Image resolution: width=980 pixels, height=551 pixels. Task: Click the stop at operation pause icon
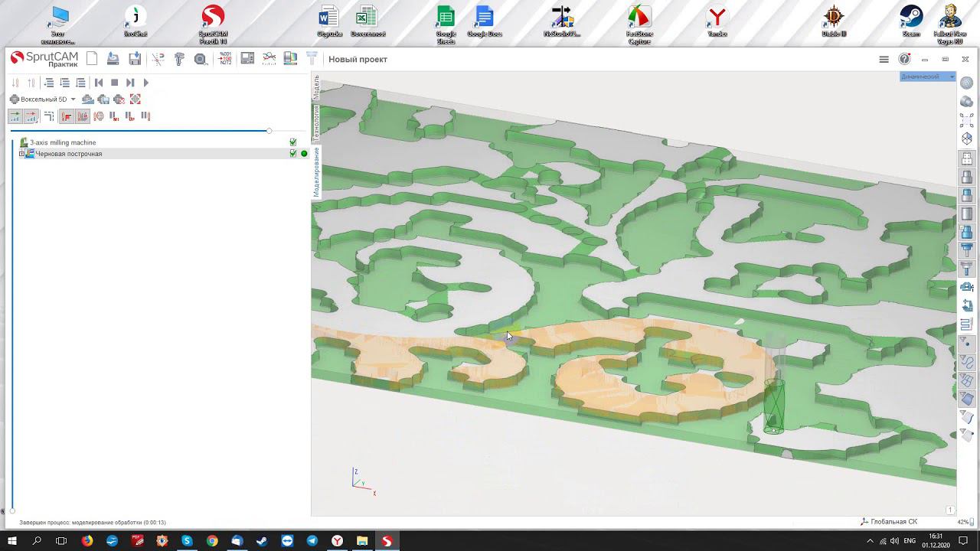[x=129, y=116]
